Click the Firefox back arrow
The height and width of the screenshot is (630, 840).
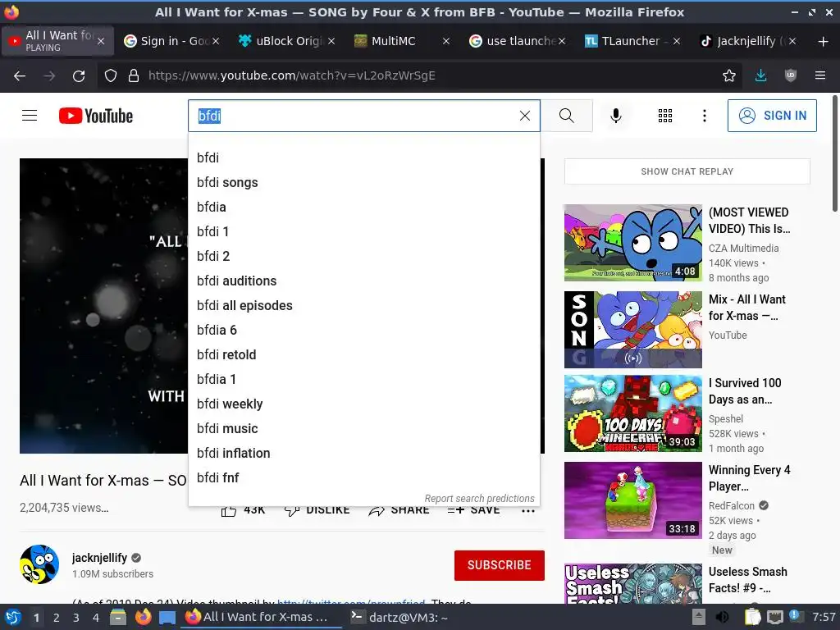(20, 75)
